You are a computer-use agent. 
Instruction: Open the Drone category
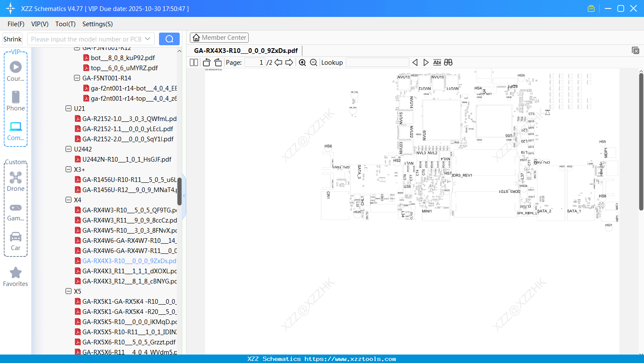click(16, 181)
